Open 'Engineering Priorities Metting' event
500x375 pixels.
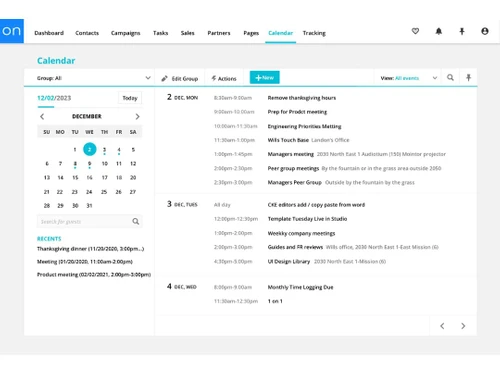coord(304,127)
